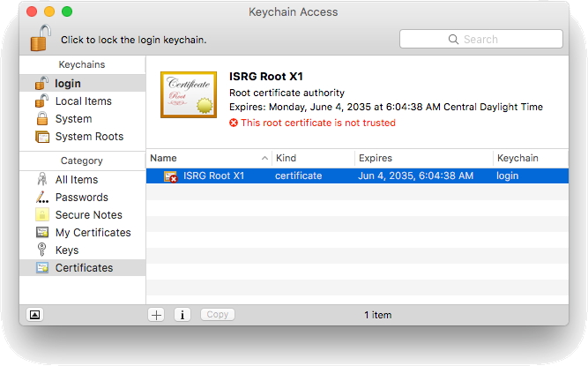Click 'Click to lock the login keychain' text
The image size is (588, 366).
(x=133, y=40)
